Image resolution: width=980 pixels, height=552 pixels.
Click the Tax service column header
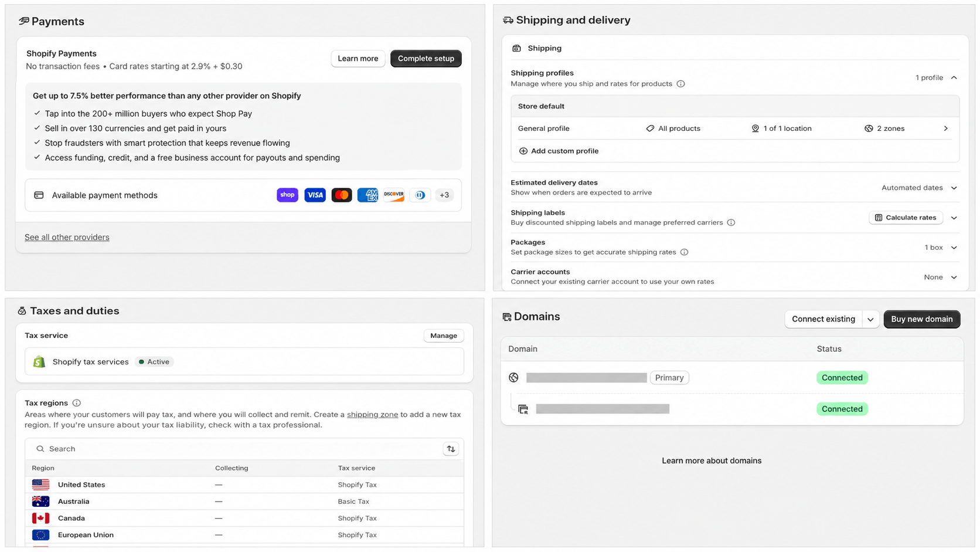tap(356, 468)
